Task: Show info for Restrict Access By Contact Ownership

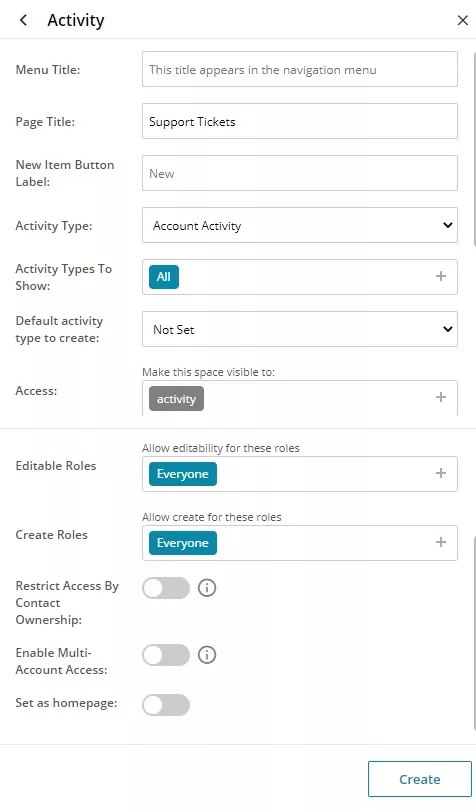Action: pyautogui.click(x=207, y=588)
